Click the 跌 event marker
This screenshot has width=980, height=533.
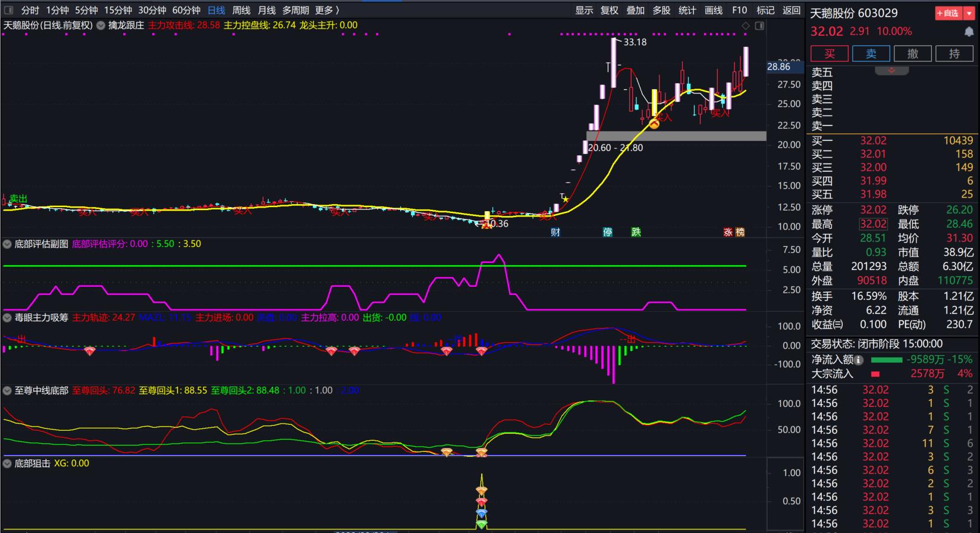636,232
